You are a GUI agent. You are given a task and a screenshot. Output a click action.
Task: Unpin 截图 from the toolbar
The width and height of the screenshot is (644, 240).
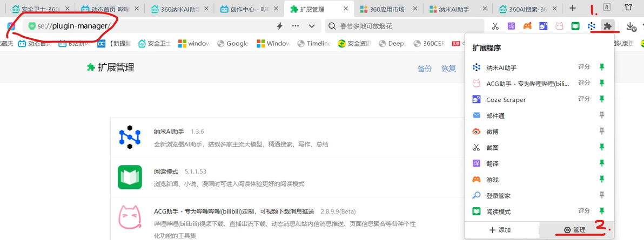pyautogui.click(x=602, y=147)
